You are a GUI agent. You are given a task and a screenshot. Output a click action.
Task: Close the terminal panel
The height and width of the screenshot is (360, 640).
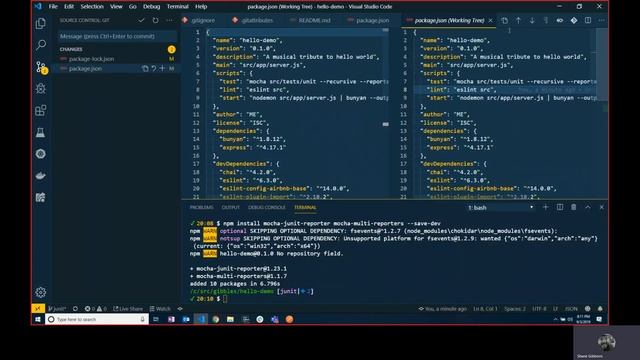pos(602,207)
